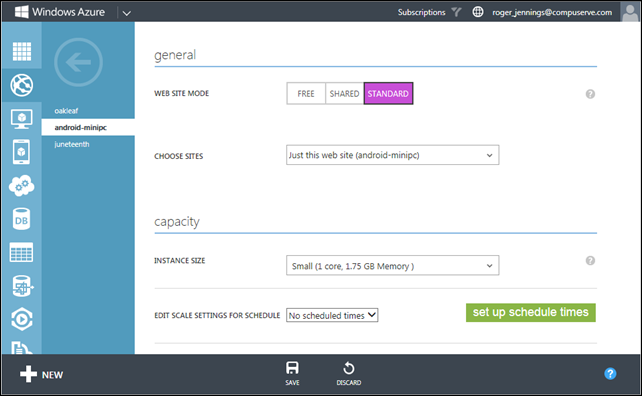Open the Subscriptions filter icon
This screenshot has height=396, width=642.
pos(456,12)
